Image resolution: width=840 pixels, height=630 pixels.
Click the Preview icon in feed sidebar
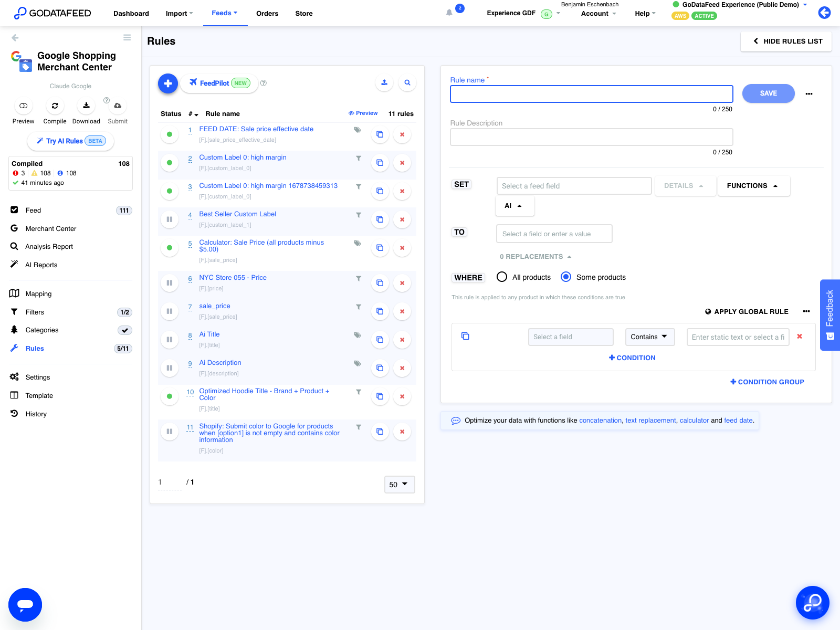(23, 106)
